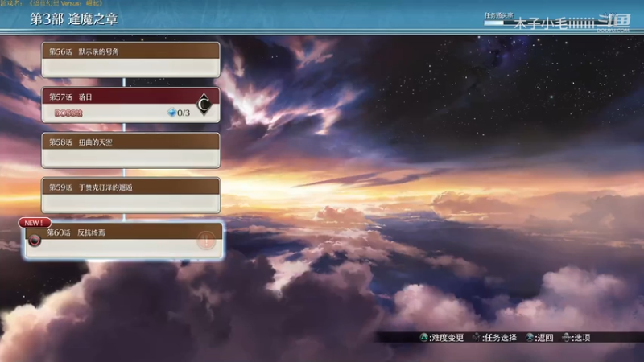The height and width of the screenshot is (362, 644).
Task: Click the round marker icon on 第60话 card
Action: click(x=35, y=241)
